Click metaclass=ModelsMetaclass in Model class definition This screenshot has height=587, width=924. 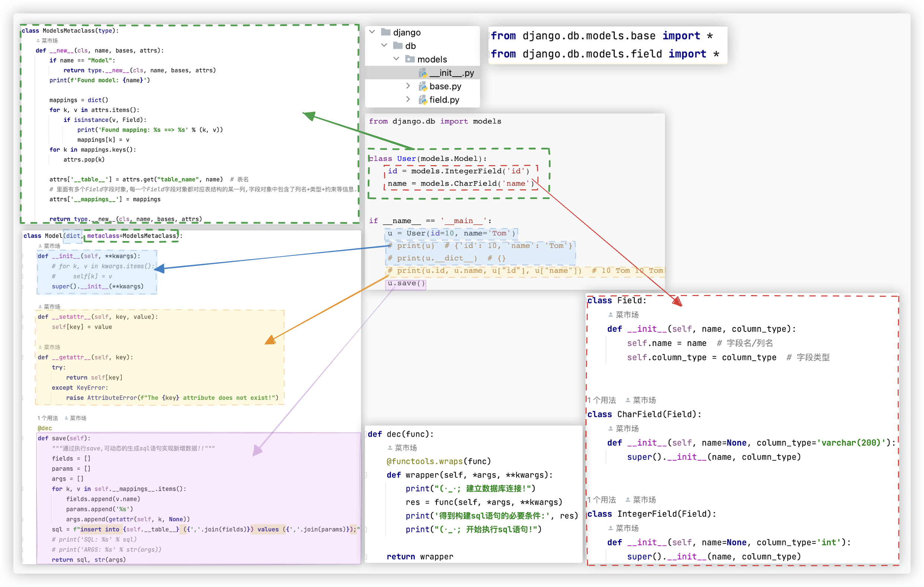point(131,235)
